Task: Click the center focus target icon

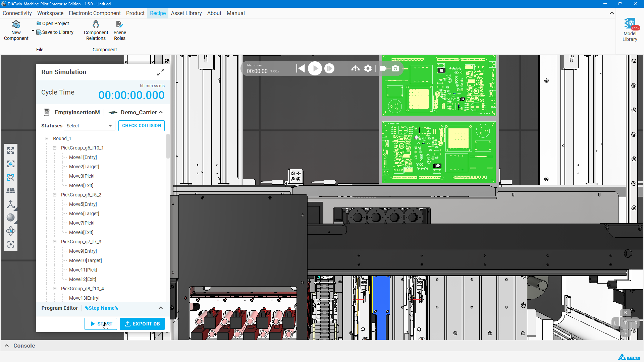Action: click(x=11, y=244)
